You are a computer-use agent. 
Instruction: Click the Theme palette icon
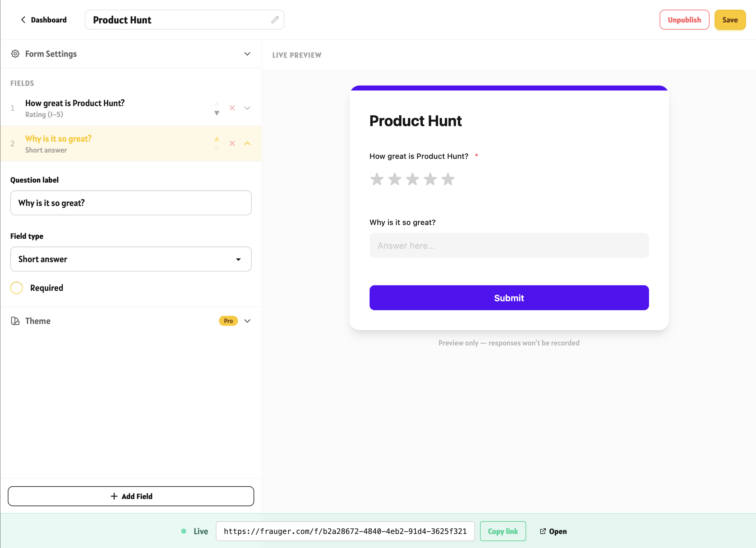tap(15, 321)
